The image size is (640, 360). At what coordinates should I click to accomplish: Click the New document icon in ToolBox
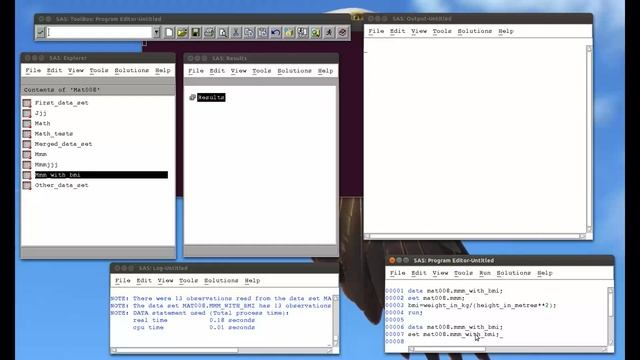[169, 32]
